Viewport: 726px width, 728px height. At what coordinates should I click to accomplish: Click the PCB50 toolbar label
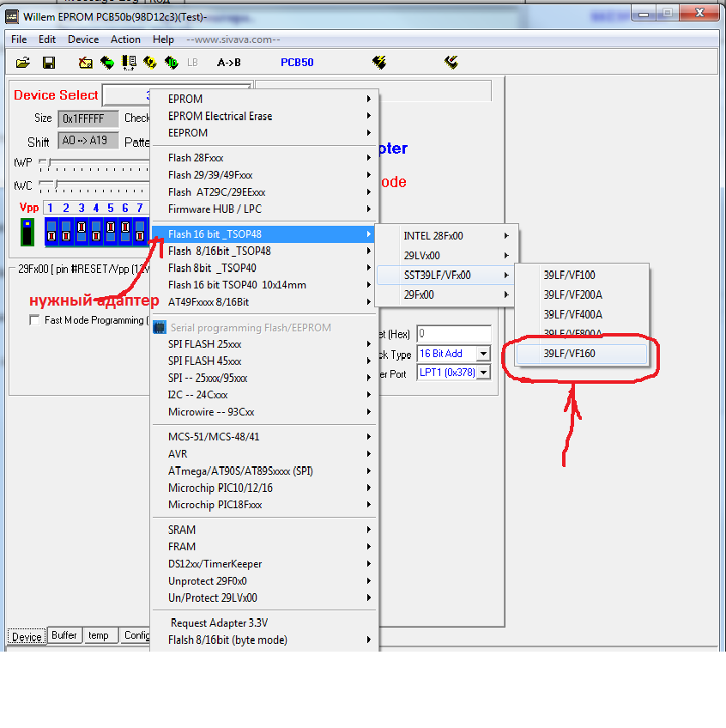[x=297, y=62]
